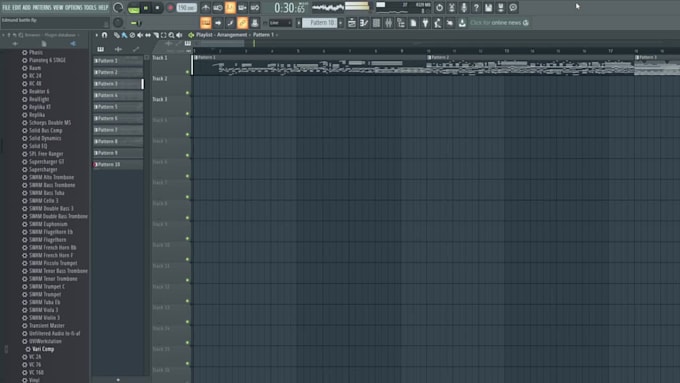Toggle the metronome icon

(x=206, y=8)
